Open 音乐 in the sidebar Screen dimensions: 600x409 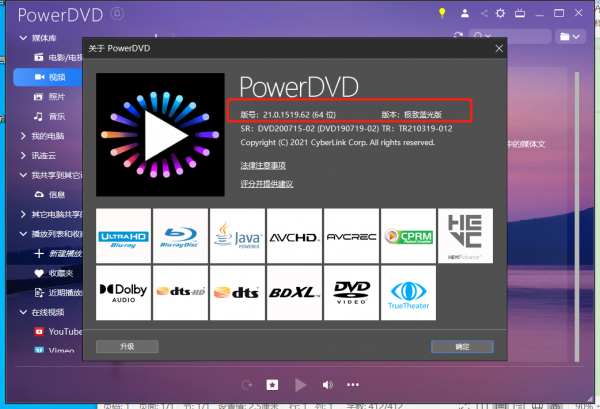tap(50, 116)
